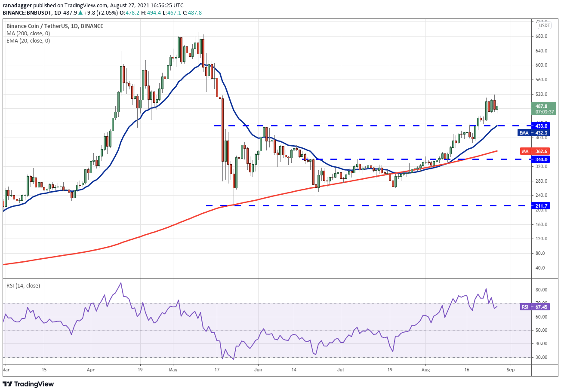
Task: Click the USDT currency label on price axis
Action: pos(545,25)
